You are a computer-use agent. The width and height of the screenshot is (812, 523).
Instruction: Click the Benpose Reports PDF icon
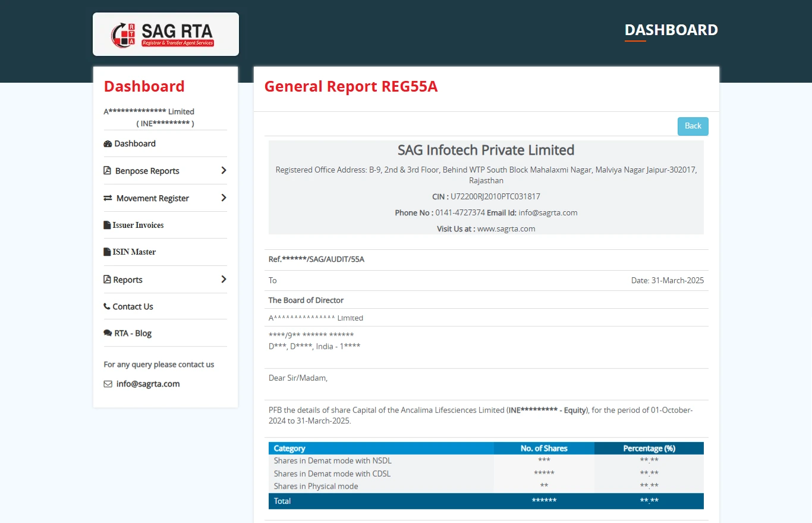pyautogui.click(x=108, y=171)
